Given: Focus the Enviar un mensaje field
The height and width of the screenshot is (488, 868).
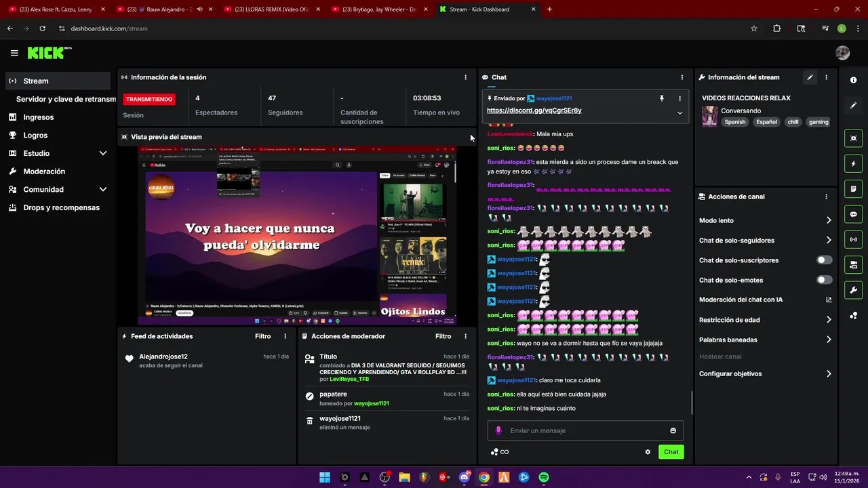Looking at the screenshot, I should tap(585, 430).
